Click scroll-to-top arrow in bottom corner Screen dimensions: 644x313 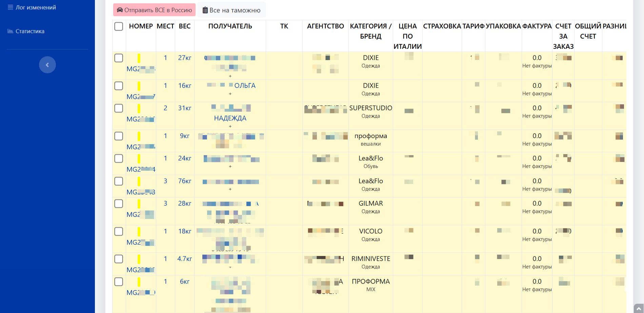(639, 309)
